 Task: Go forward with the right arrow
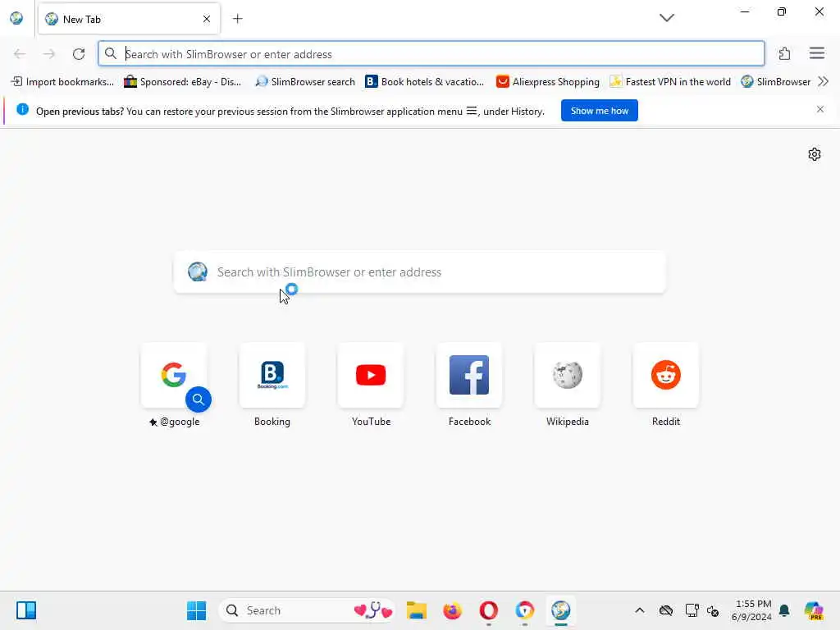coord(48,54)
